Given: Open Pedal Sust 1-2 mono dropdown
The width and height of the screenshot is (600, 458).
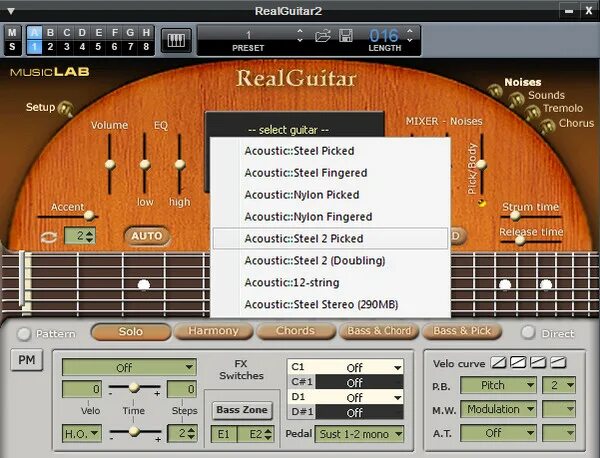Looking at the screenshot, I should click(359, 434).
